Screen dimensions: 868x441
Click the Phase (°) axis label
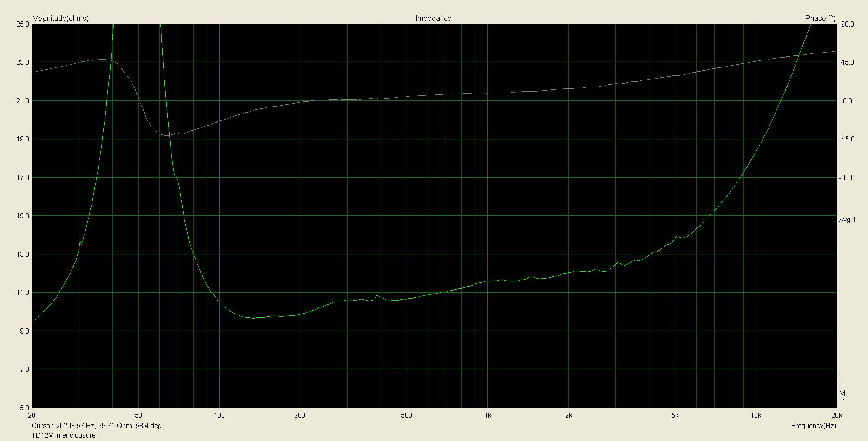click(820, 19)
